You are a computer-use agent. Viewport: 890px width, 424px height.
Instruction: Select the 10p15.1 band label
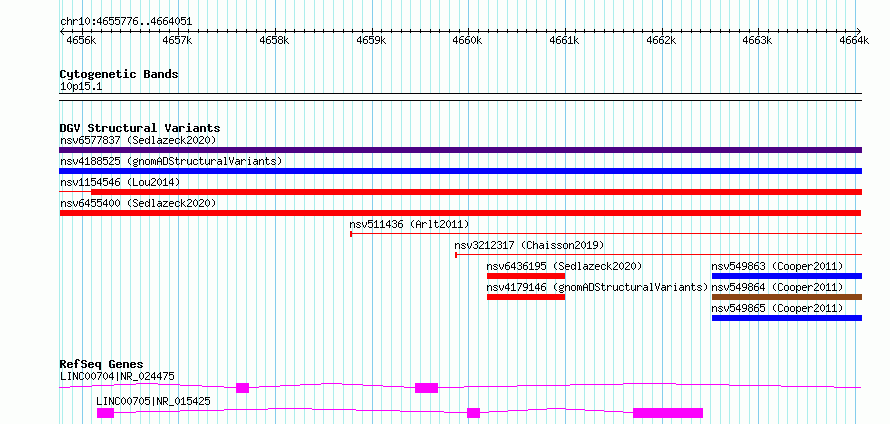(81, 87)
